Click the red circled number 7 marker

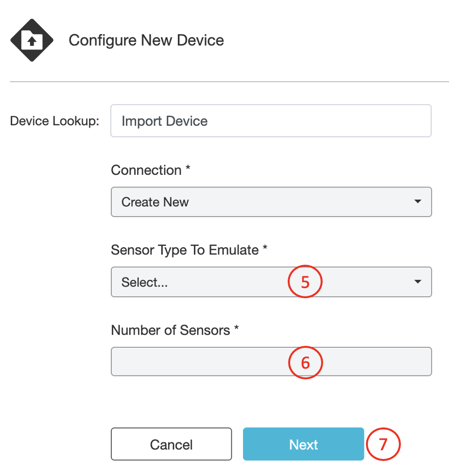point(382,444)
